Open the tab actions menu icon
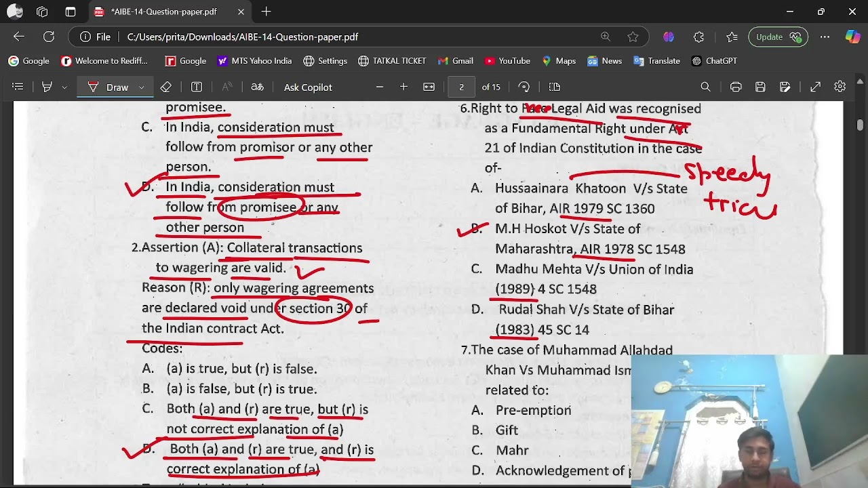The height and width of the screenshot is (488, 868). pyautogui.click(x=71, y=12)
